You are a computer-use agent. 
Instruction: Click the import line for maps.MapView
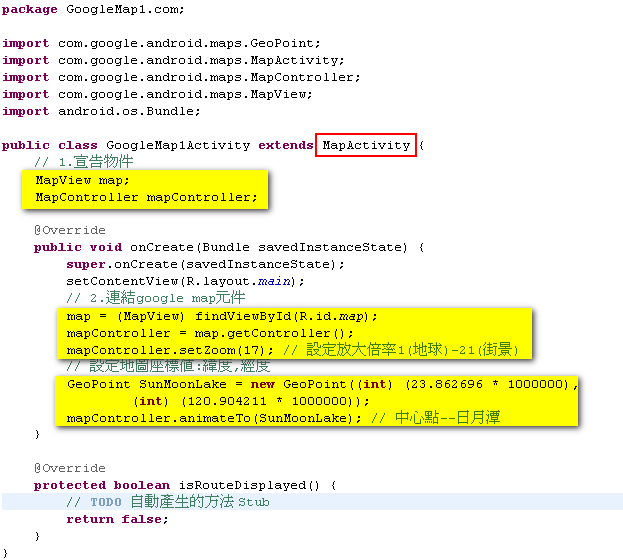pyautogui.click(x=157, y=94)
